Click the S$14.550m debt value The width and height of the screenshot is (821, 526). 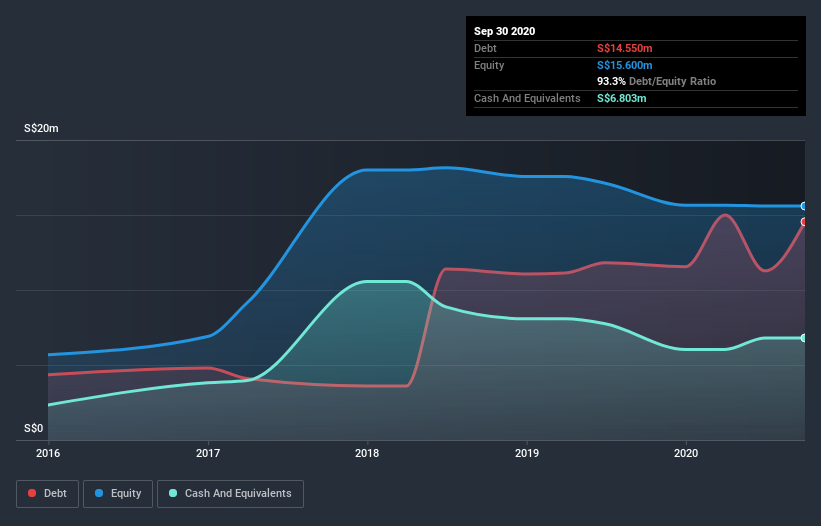tap(625, 48)
